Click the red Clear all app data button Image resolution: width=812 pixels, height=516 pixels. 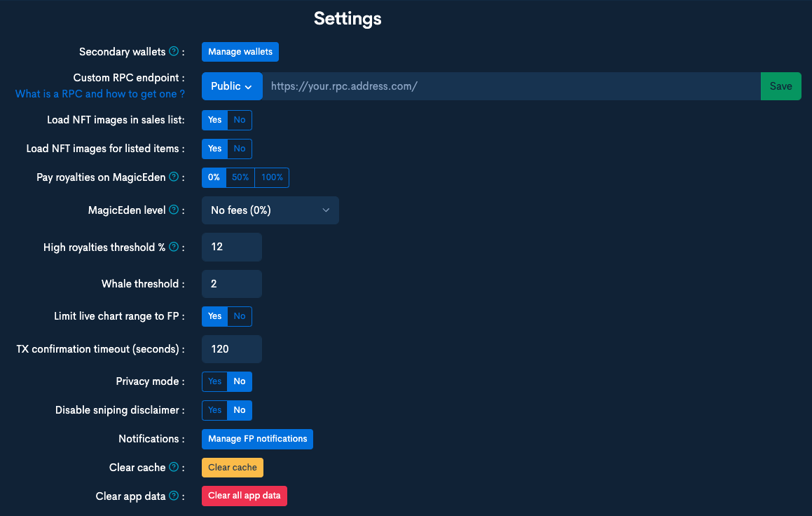[x=245, y=496]
